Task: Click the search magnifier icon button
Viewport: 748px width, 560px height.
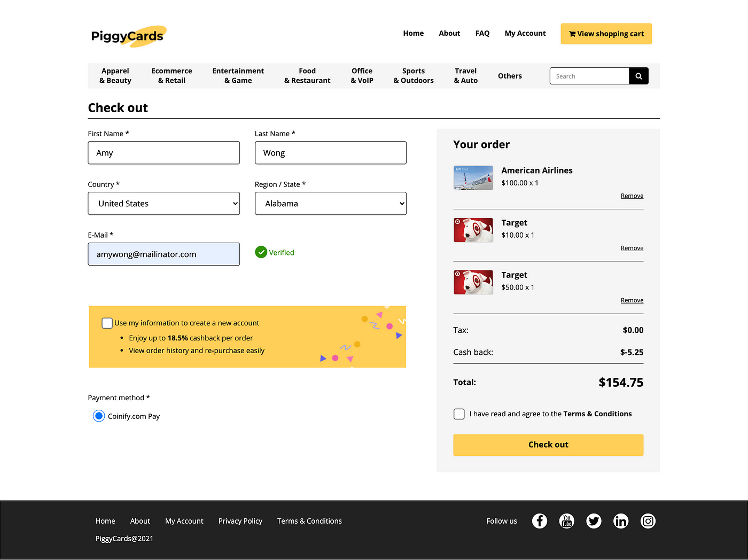Action: 638,76
